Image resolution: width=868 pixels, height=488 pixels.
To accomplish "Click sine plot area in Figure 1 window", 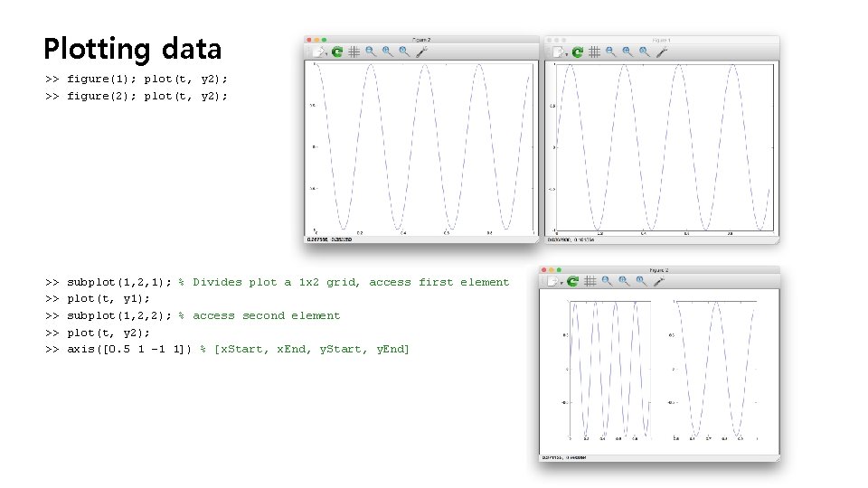I will tap(665, 147).
